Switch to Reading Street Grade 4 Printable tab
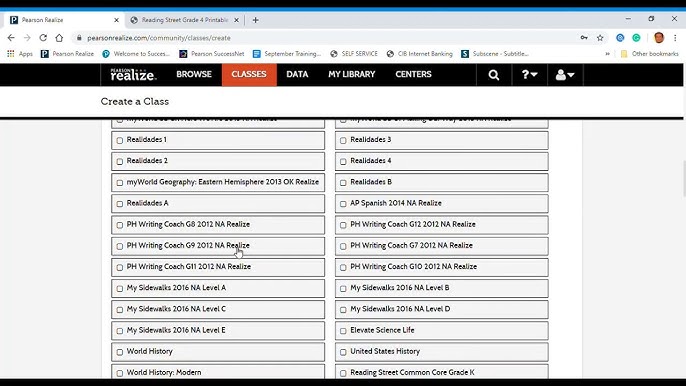This screenshot has width=686, height=386. pos(185,20)
